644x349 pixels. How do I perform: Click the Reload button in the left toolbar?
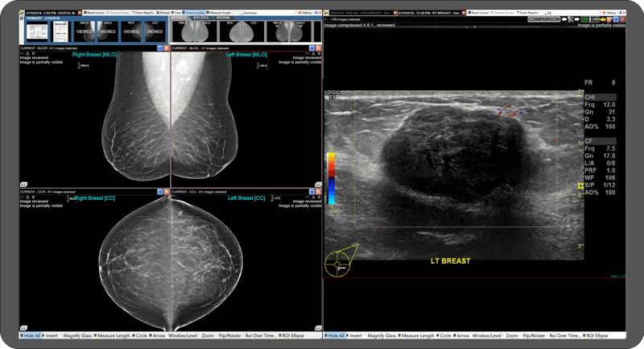163,13
